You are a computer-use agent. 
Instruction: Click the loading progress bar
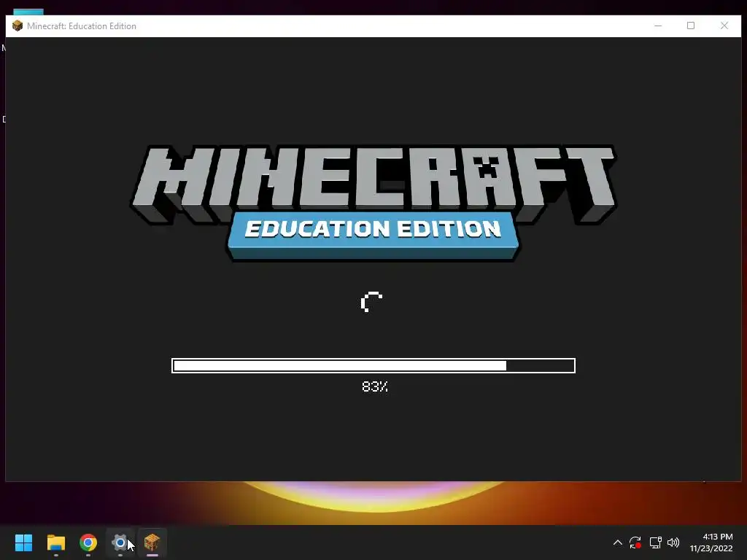[373, 366]
